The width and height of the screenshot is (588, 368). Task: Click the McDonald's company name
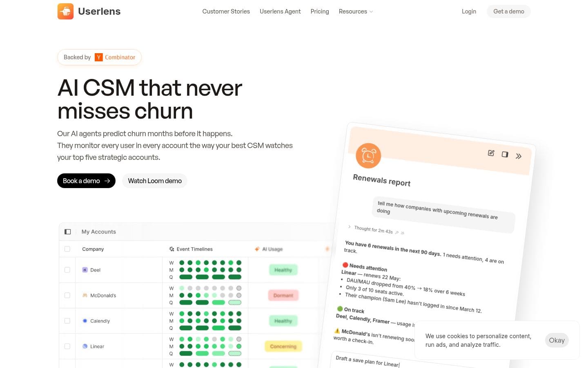click(103, 295)
